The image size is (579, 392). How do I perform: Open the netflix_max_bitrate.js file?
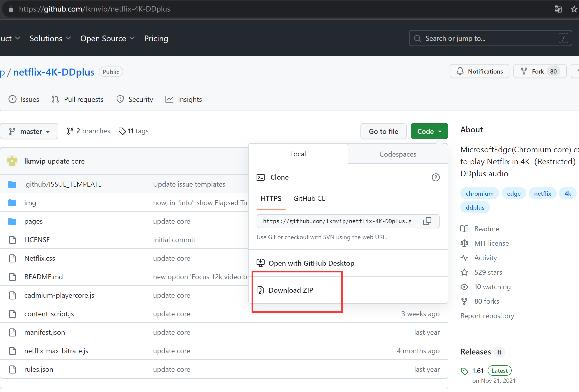pos(56,351)
